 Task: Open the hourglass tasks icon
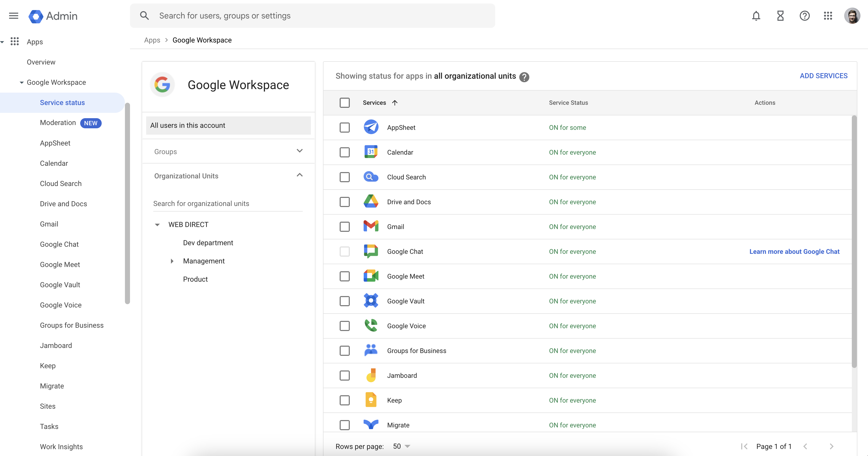[780, 16]
